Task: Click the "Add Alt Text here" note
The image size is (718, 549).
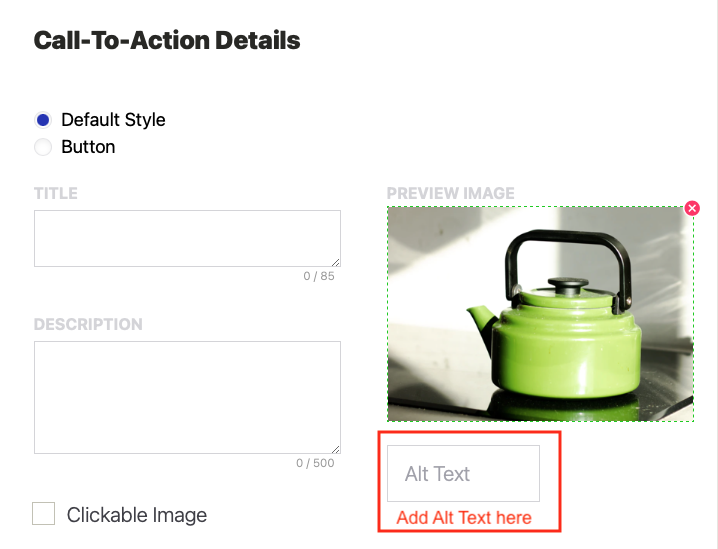Action: [x=464, y=518]
